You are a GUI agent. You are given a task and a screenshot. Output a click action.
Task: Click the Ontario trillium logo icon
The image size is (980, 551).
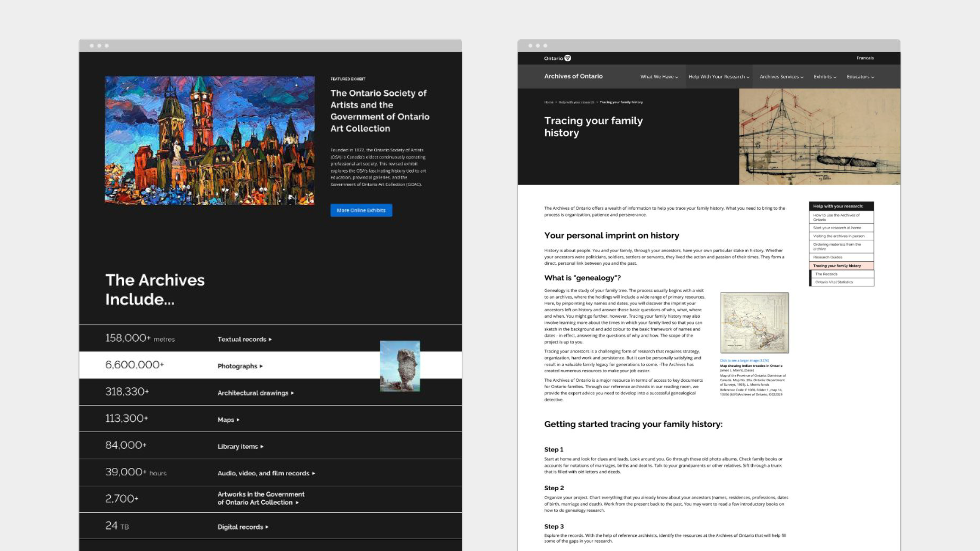(568, 58)
